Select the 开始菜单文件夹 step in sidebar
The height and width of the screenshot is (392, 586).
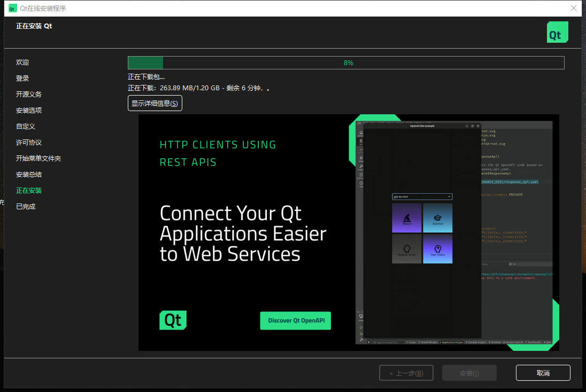point(38,159)
